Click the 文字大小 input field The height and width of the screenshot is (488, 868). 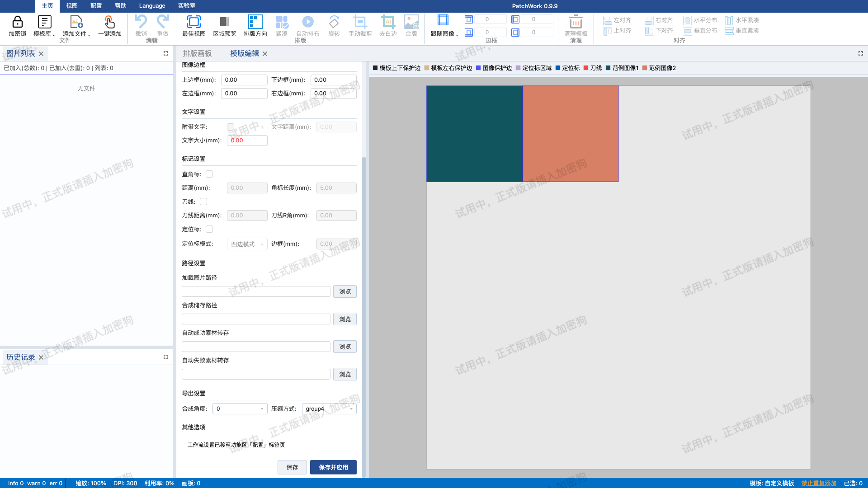coord(247,141)
